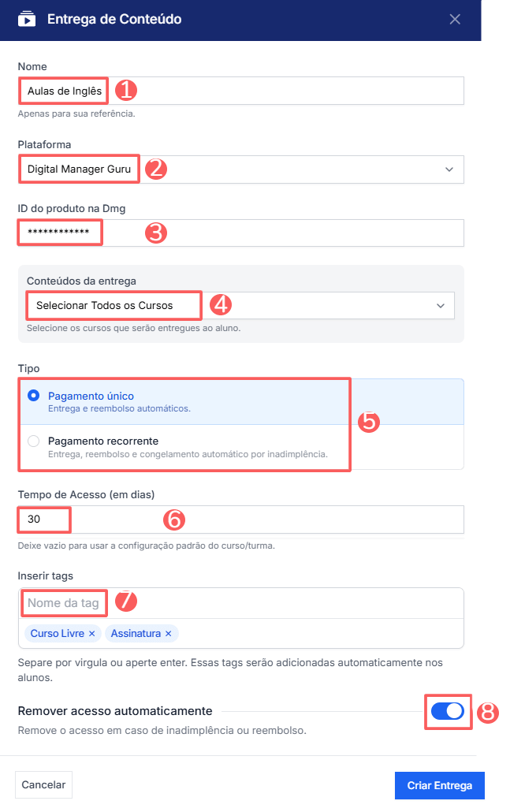Expand the Plataforma chevron arrow
This screenshot has height=812, width=510.
pyautogui.click(x=449, y=169)
